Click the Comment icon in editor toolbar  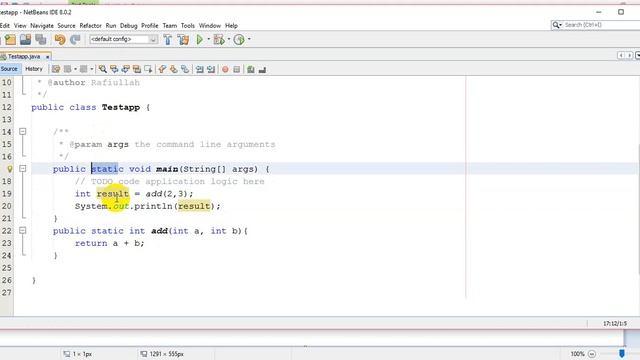(251, 69)
